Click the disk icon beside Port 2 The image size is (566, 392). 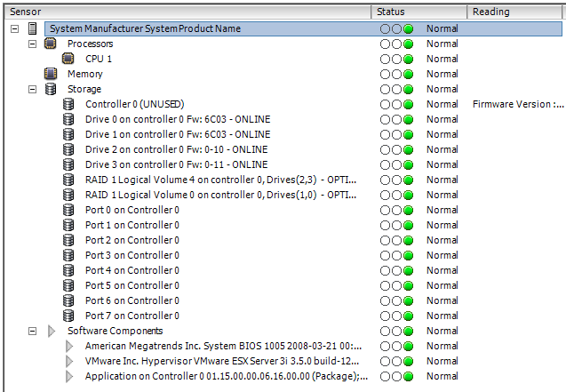click(68, 240)
